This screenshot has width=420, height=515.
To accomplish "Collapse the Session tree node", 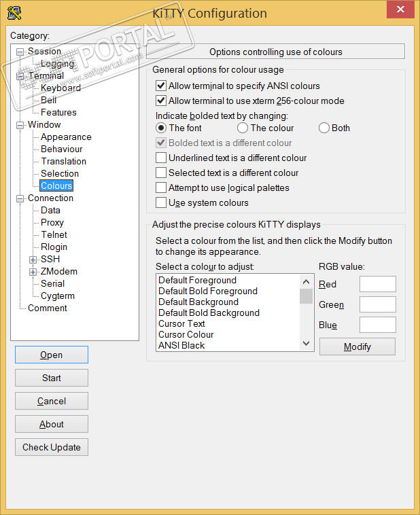I will [x=20, y=52].
